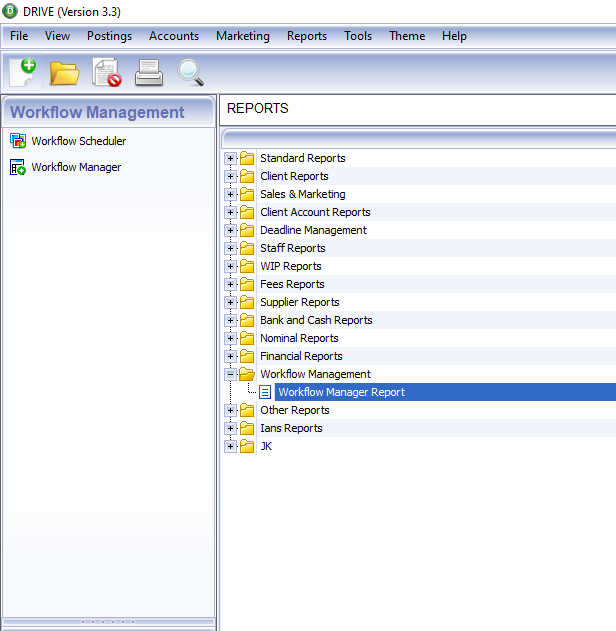Open the Theme menu

coord(407,36)
